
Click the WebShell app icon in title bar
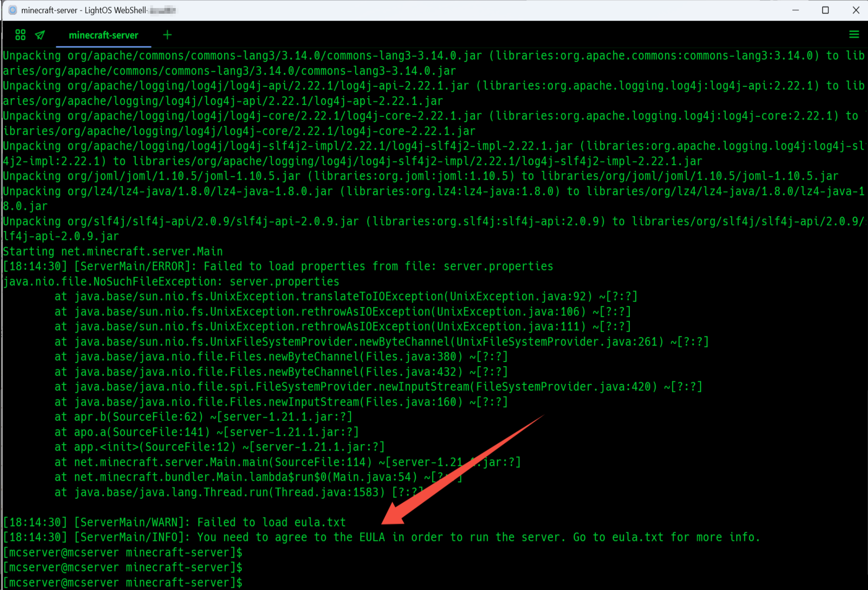click(x=12, y=10)
